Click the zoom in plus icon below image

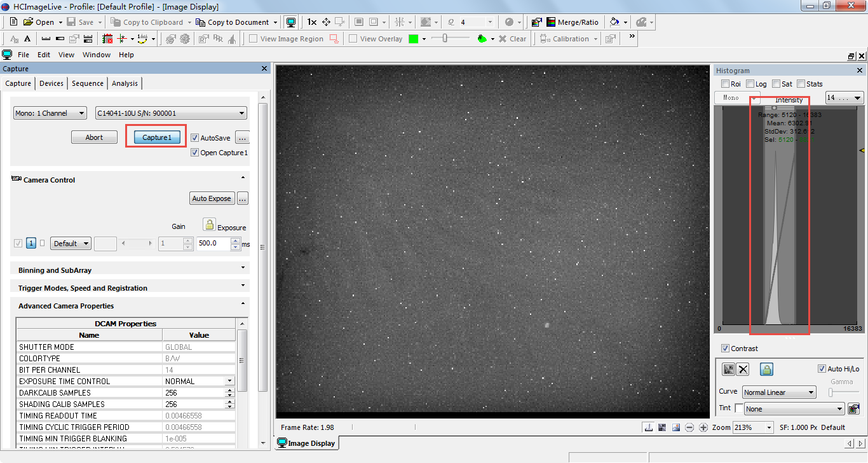tap(703, 427)
